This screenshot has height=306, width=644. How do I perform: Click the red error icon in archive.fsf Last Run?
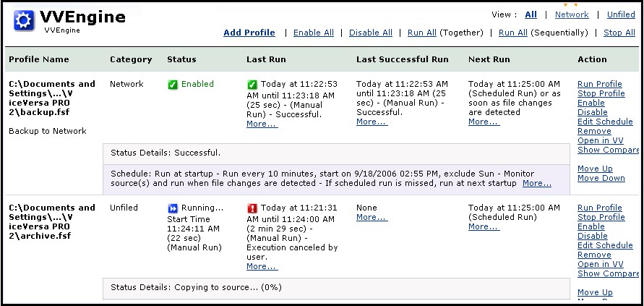252,208
